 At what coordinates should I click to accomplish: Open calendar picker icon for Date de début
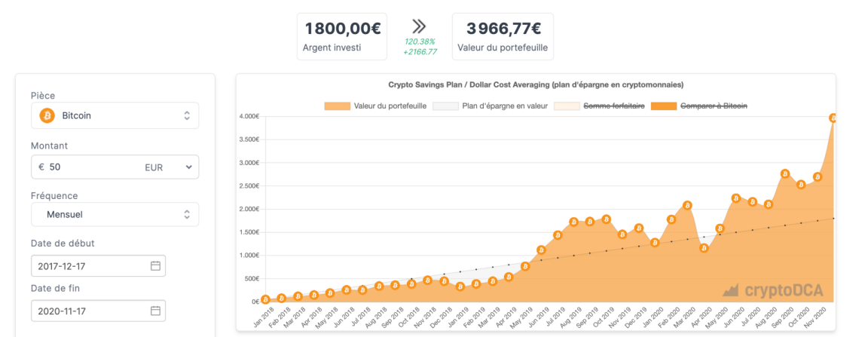coord(156,266)
